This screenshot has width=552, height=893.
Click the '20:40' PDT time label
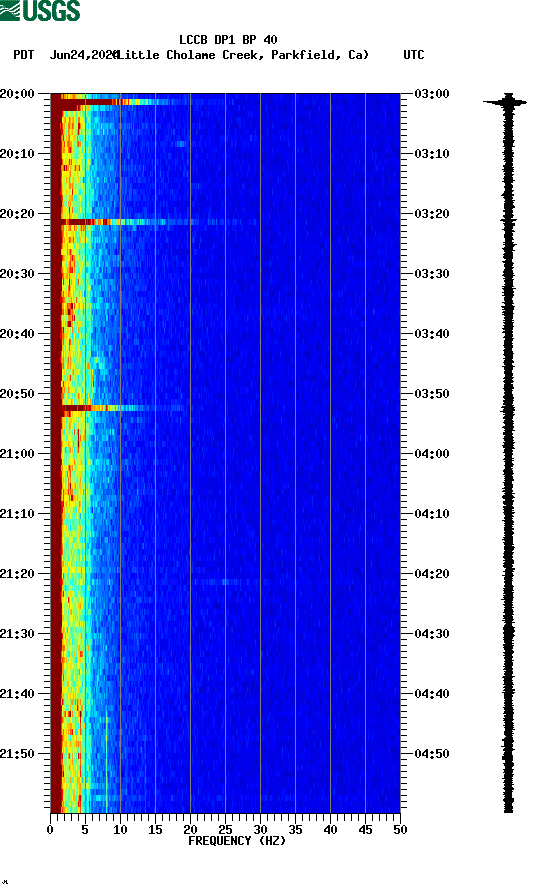17,334
